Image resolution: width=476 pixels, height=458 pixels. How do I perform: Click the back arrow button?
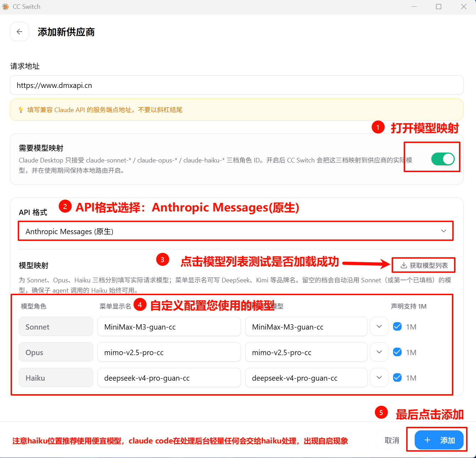19,32
